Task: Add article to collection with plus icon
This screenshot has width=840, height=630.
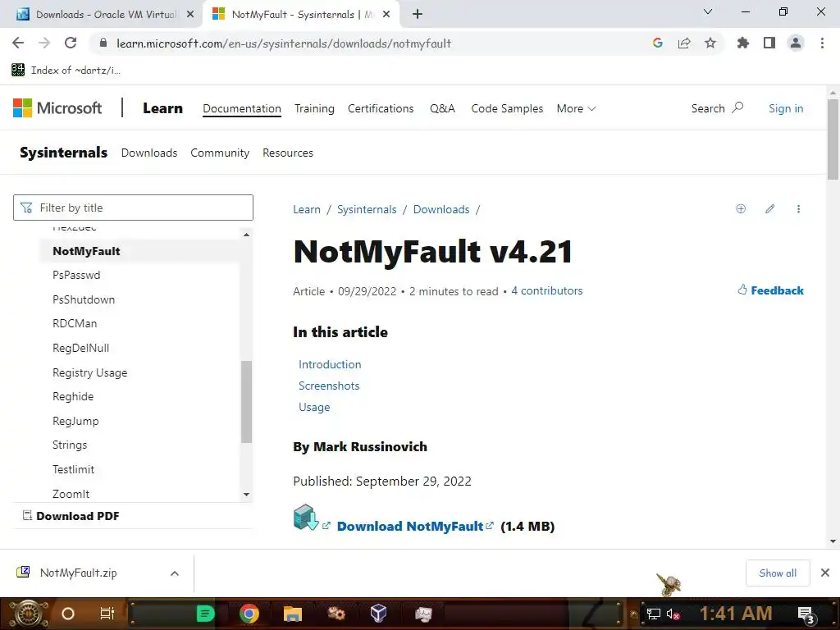Action: 741,209
